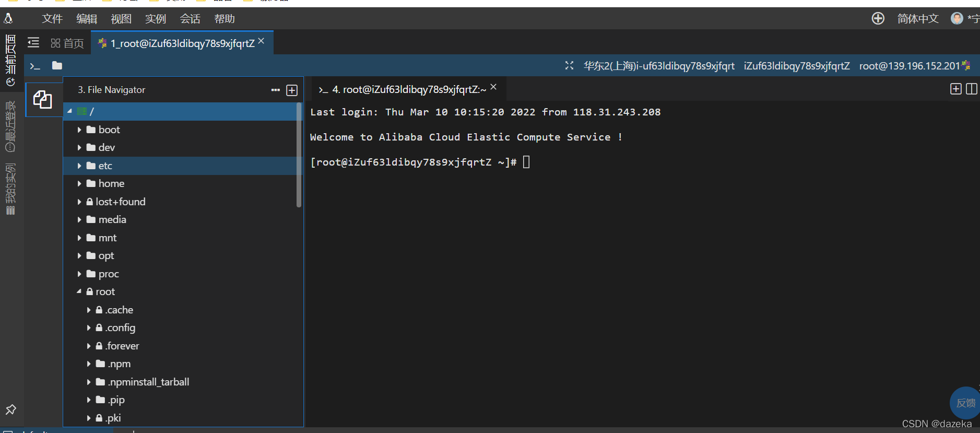
Task: Expand the proc folder
Action: click(x=79, y=274)
